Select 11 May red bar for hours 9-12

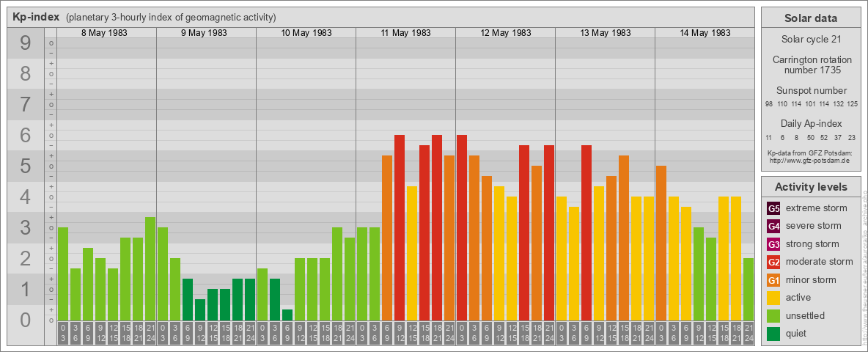point(399,228)
